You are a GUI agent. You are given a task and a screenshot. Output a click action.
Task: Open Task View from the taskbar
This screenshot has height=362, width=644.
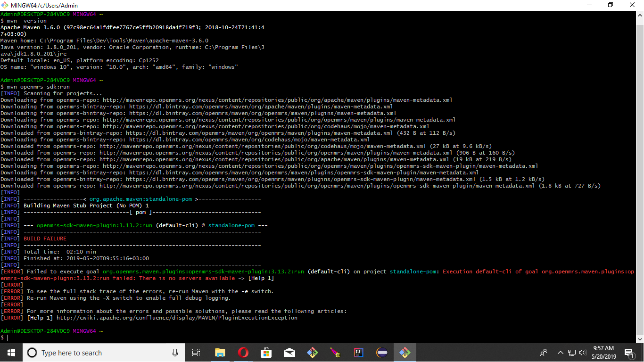[x=196, y=353]
